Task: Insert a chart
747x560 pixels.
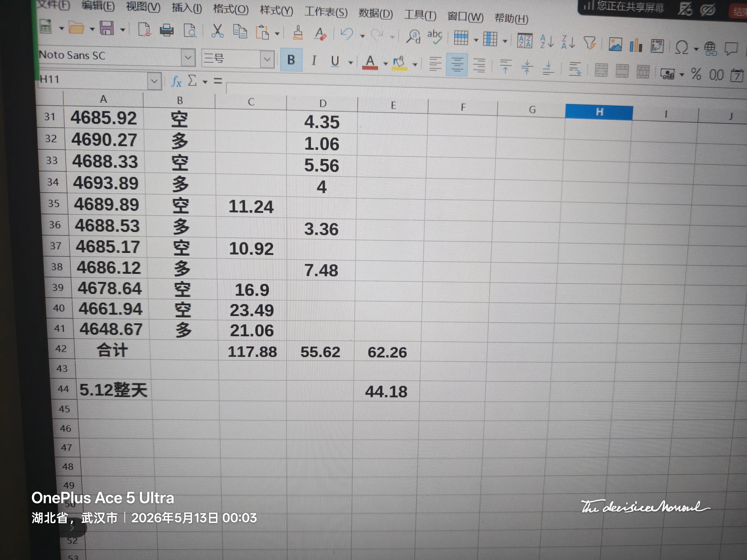Action: click(636, 45)
